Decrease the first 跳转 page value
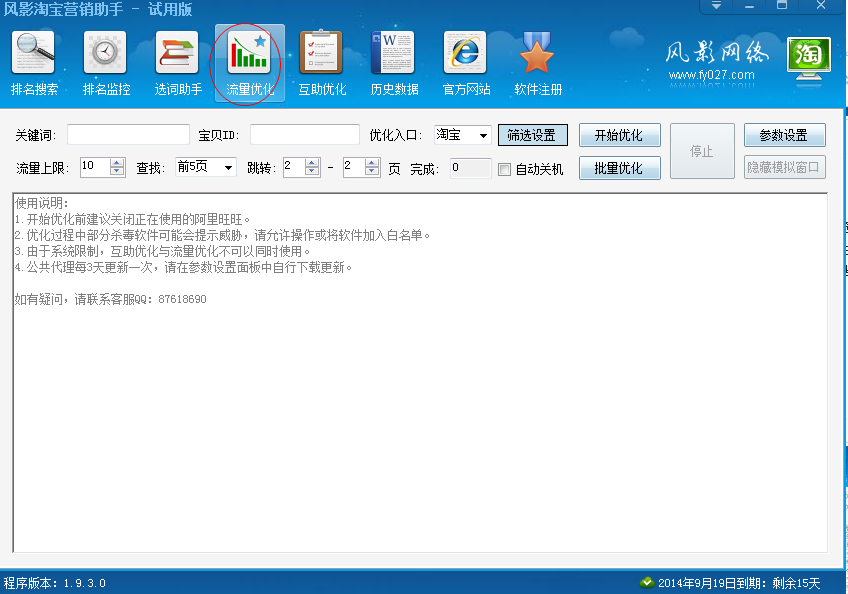This screenshot has width=848, height=594. [x=312, y=171]
